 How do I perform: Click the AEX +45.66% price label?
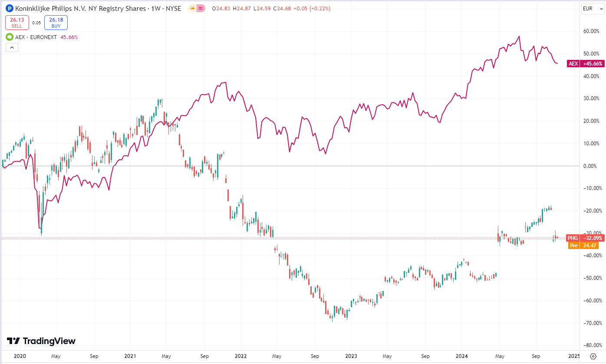586,64
